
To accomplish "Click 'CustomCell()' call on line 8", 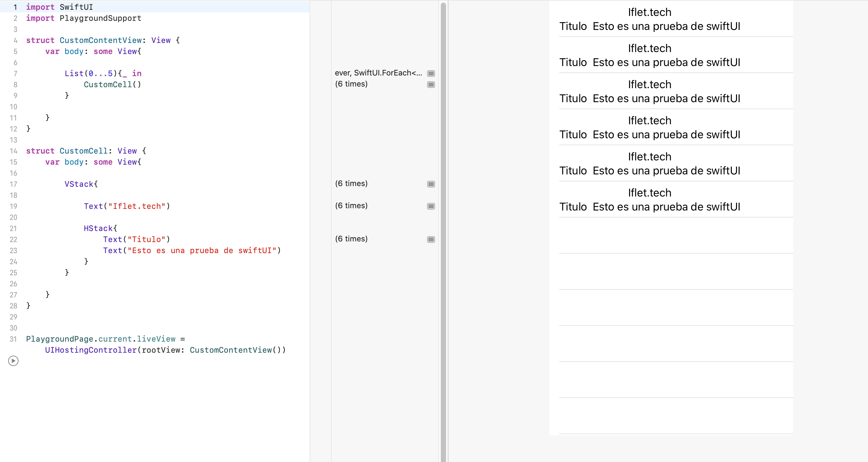I will coord(112,85).
